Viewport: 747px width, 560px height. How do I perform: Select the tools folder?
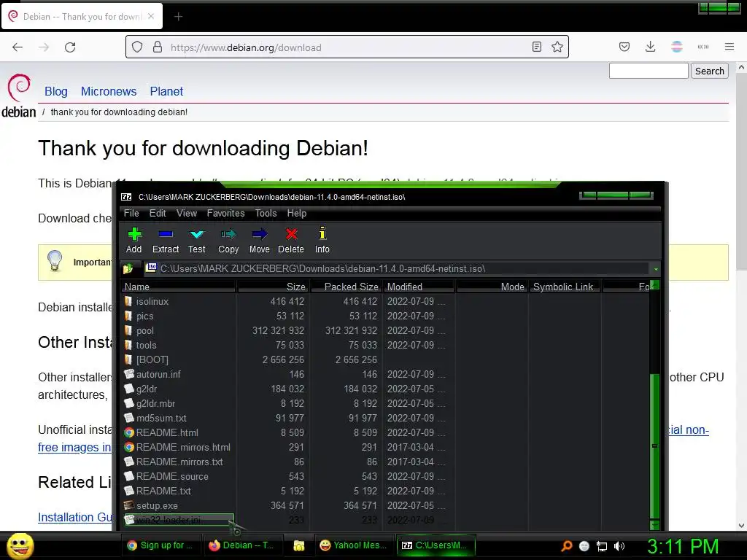point(146,345)
